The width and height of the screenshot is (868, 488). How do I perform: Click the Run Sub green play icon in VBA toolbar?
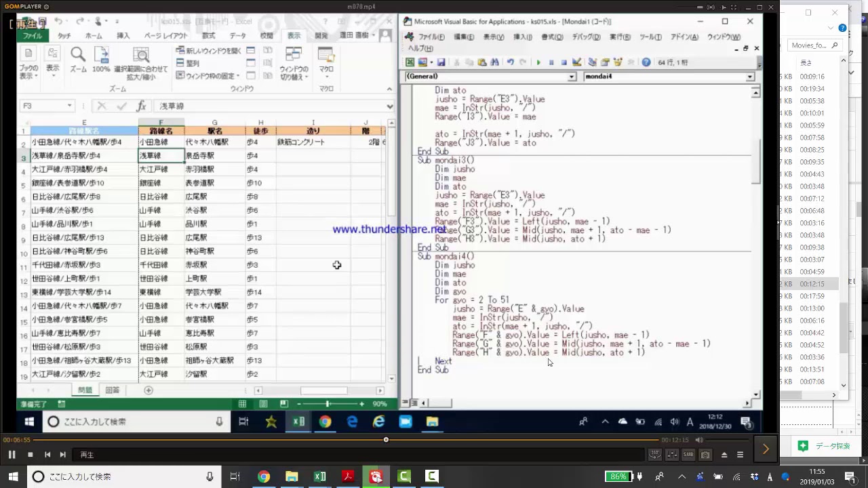click(539, 62)
